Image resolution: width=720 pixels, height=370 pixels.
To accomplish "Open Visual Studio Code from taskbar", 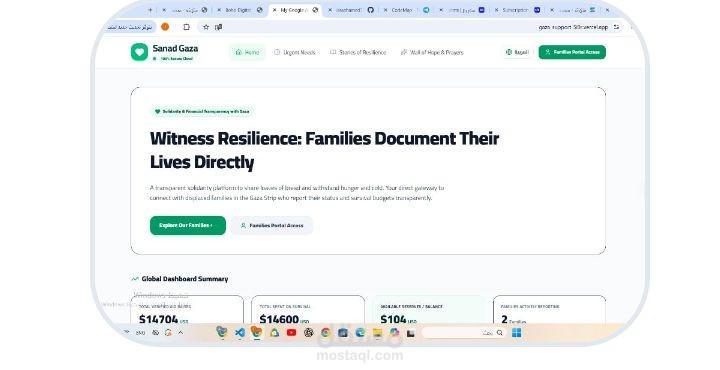I will [239, 333].
